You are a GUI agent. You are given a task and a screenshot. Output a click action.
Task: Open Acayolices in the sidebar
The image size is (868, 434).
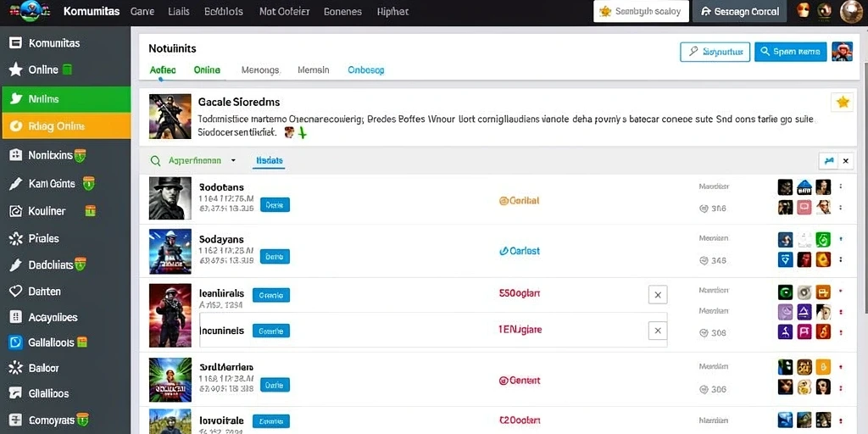(x=65, y=317)
